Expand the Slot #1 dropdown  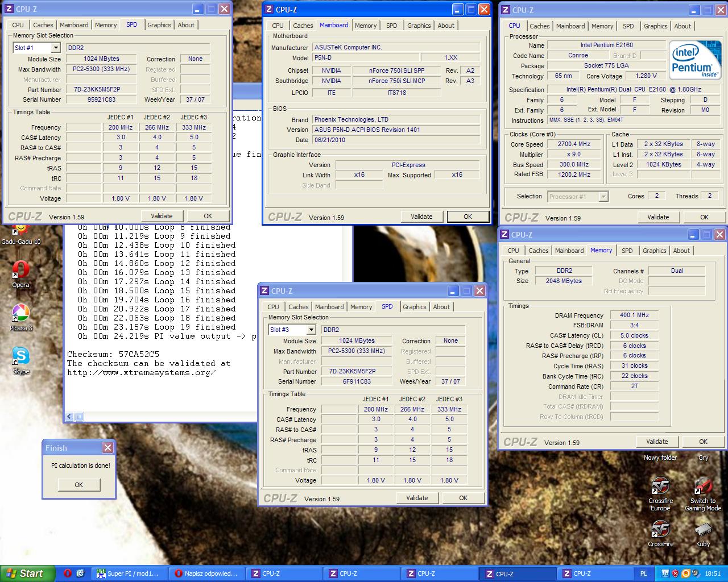click(55, 48)
